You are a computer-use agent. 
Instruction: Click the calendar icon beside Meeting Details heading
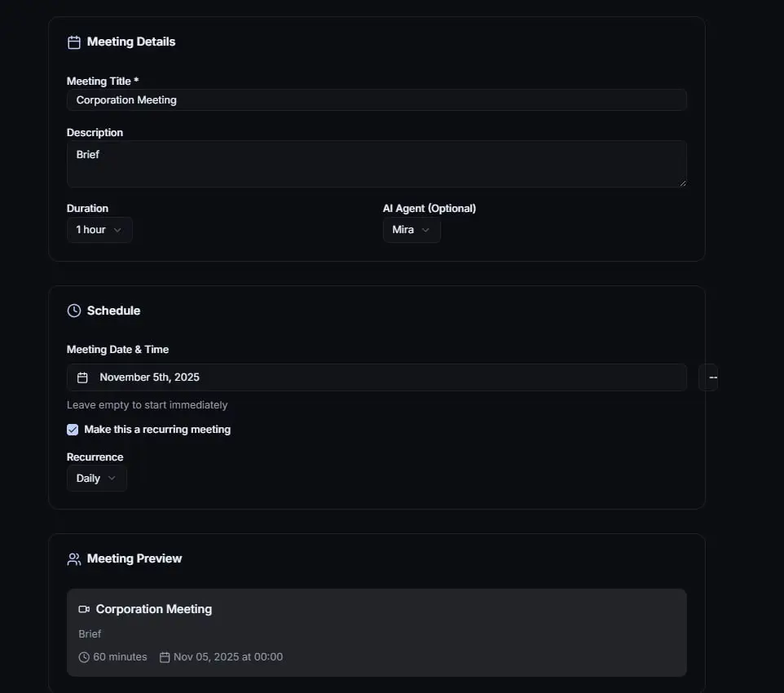(x=74, y=42)
